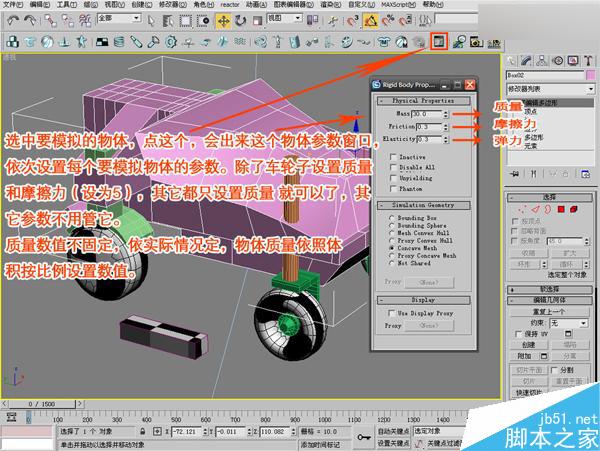
Task: Click the Configure Modifier Sets icon
Action: [585, 174]
